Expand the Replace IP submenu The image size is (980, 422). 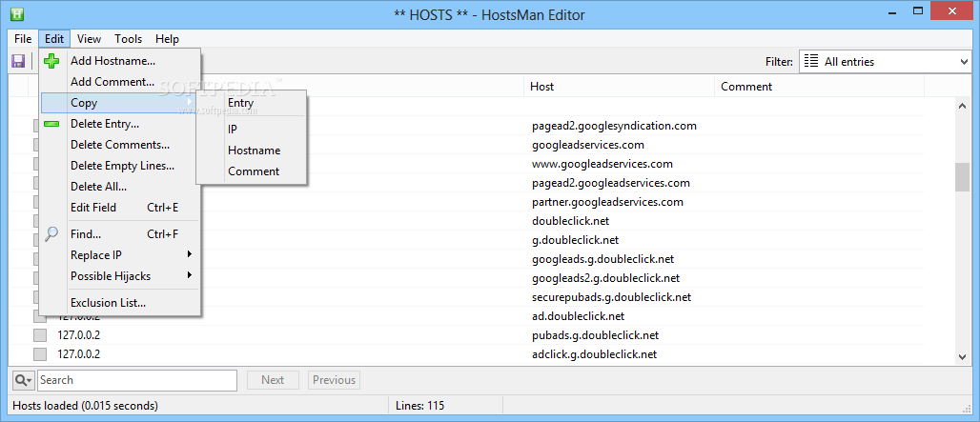pyautogui.click(x=119, y=254)
